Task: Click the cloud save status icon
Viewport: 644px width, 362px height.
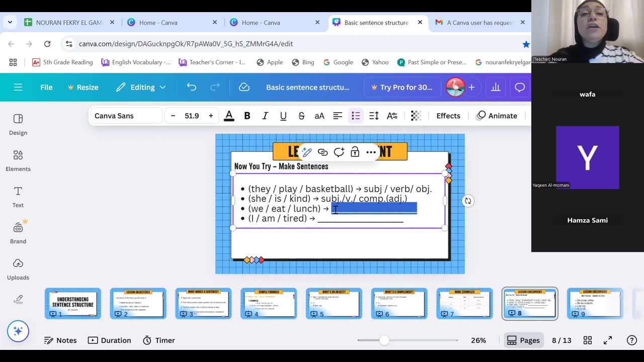Action: coord(244,87)
